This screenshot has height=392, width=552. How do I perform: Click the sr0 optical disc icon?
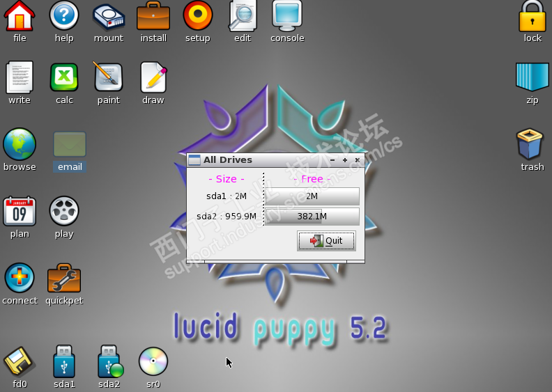click(x=153, y=361)
